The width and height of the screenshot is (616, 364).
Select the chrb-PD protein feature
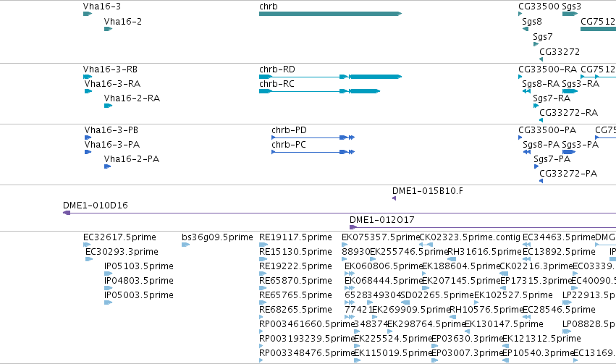coord(313,137)
